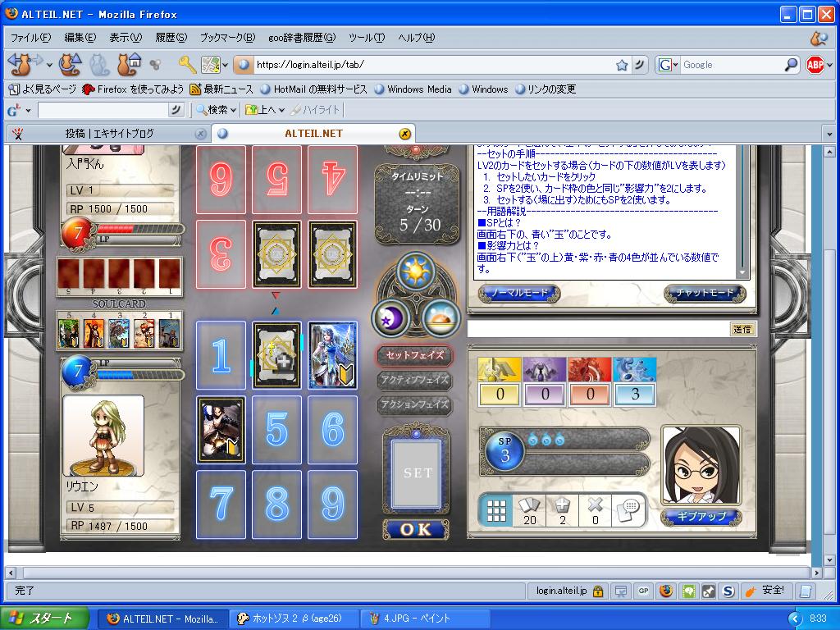Select the dark warrior card on field
Screen dimensions: 840x630
[221, 430]
